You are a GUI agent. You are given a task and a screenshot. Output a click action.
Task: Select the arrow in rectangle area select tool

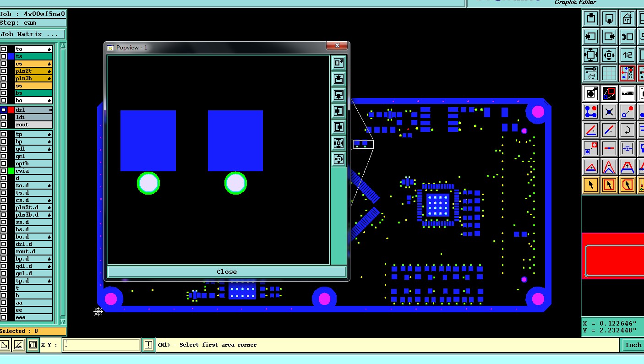pyautogui.click(x=609, y=185)
